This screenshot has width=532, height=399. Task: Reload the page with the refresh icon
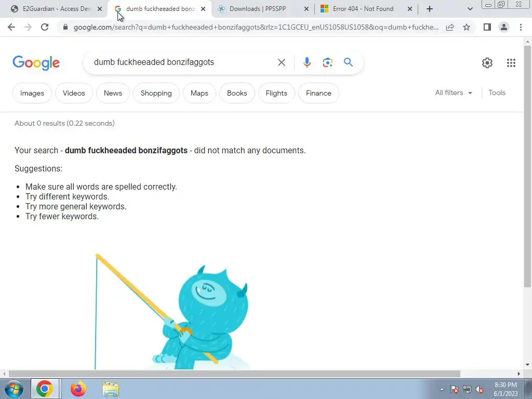coord(45,27)
